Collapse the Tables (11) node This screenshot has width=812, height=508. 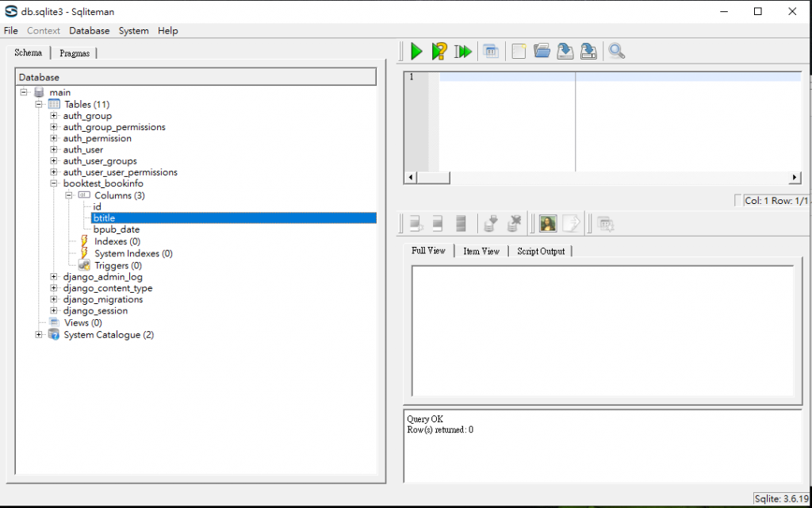tap(38, 104)
